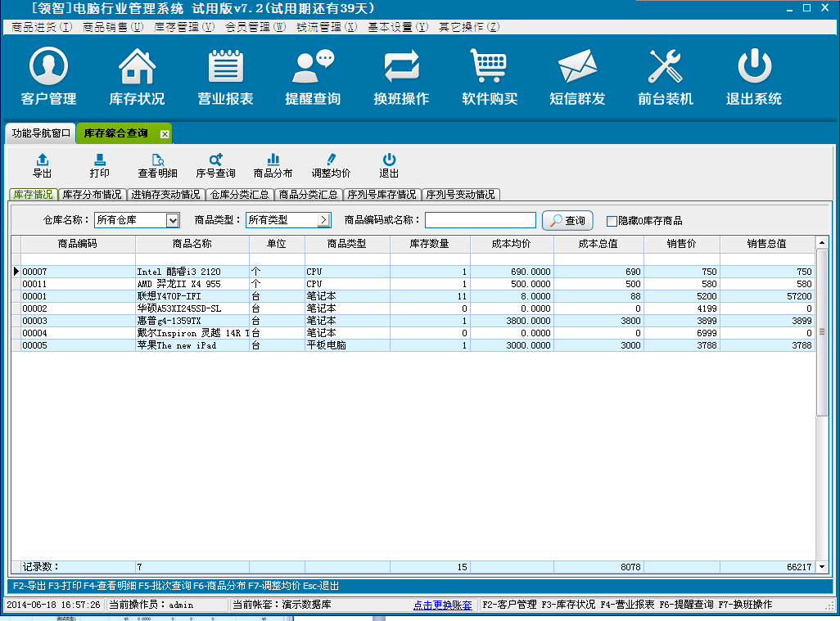Expand the 商品类型 type selector arrow

point(323,220)
